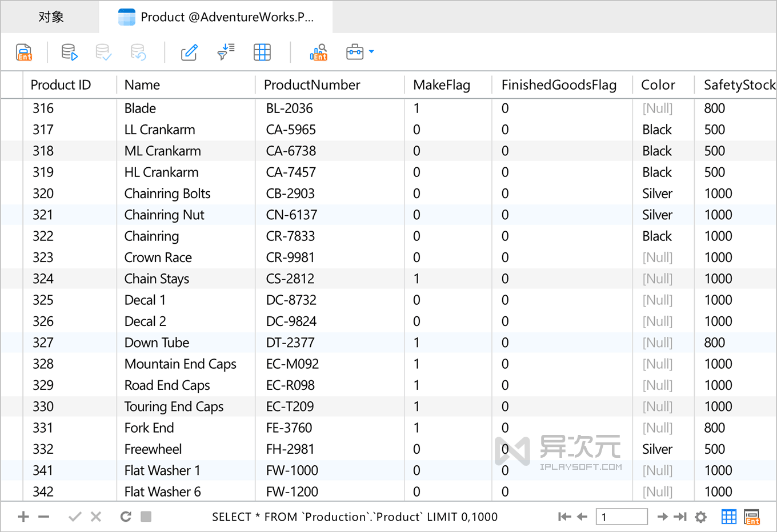Viewport: 777px width, 532px height.
Task: Switch to grid view mode
Action: pos(729,517)
